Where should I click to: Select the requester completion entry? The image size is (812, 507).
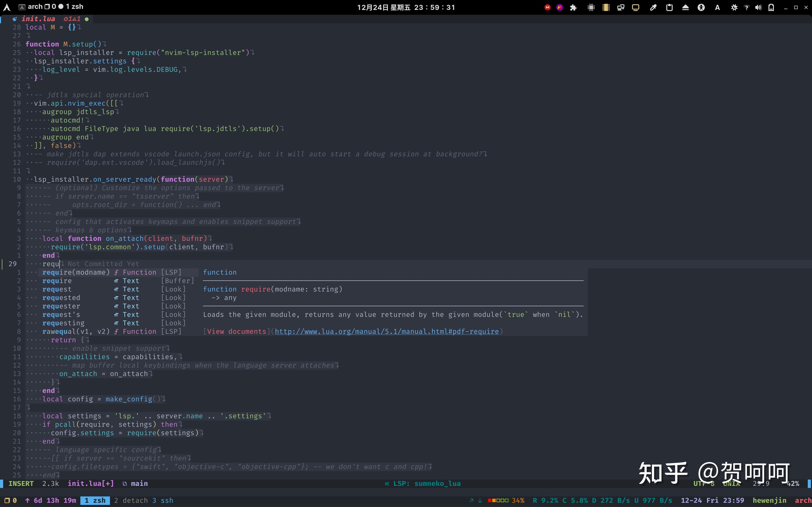[61, 306]
